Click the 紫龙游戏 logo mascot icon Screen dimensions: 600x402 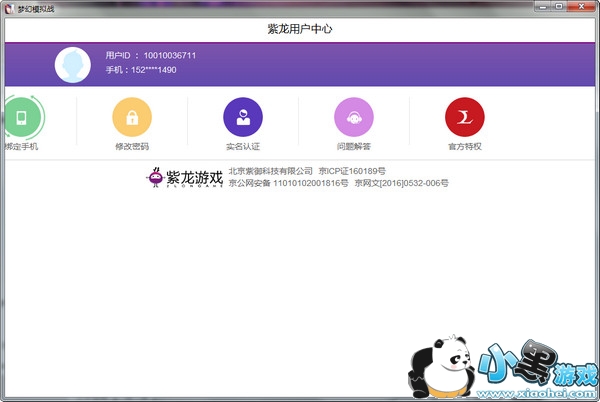155,178
